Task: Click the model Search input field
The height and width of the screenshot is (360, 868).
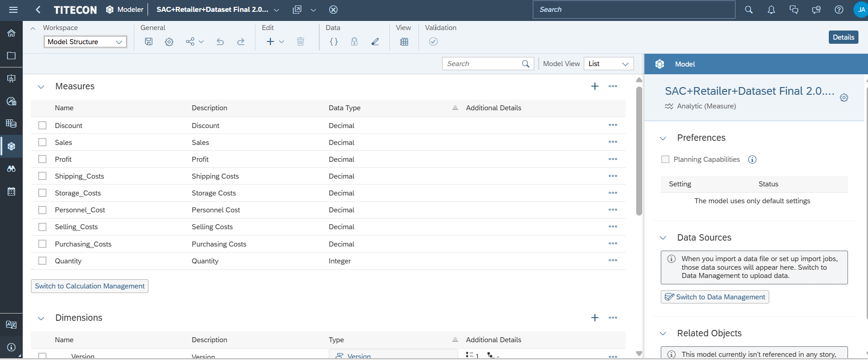Action: coord(483,64)
